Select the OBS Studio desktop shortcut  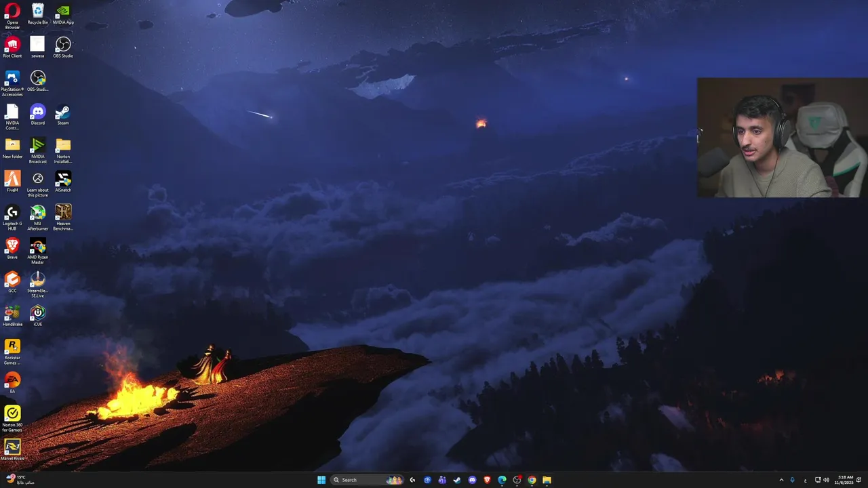coord(63,47)
